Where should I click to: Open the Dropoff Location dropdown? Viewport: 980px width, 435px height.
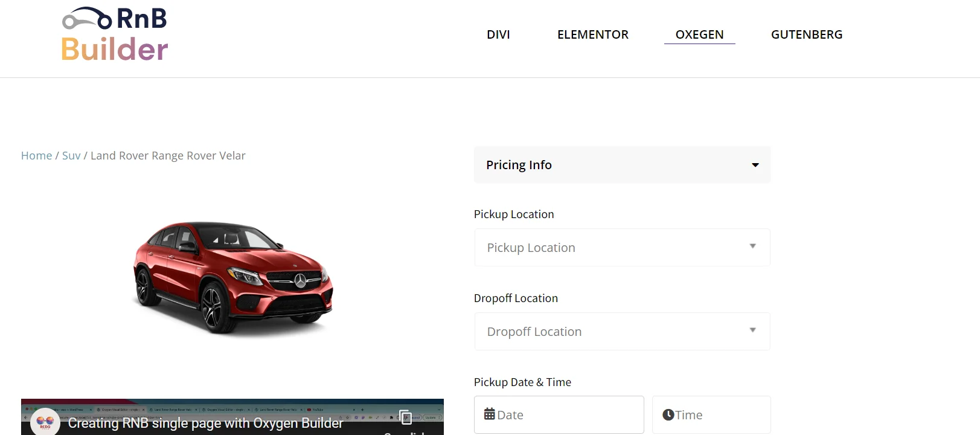point(622,332)
